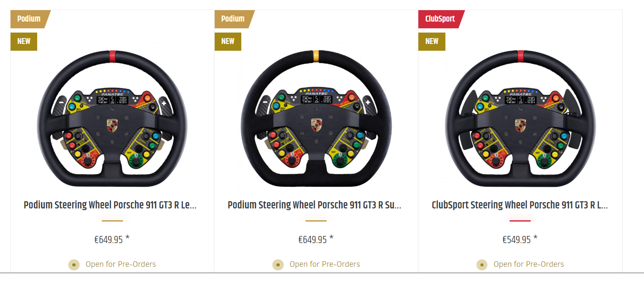This screenshot has height=282, width=644.
Task: Click the NEW label on the first product
Action: tap(24, 41)
